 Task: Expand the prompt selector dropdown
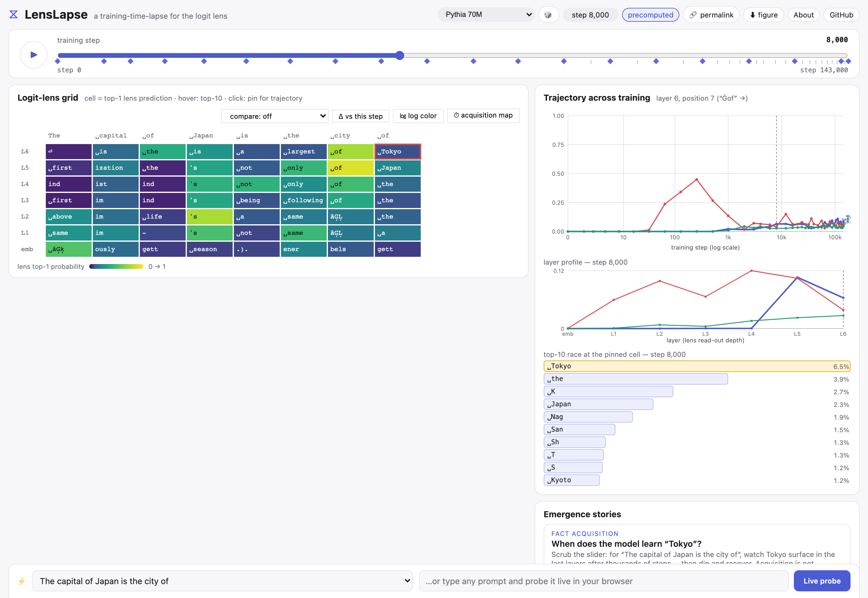(222, 581)
